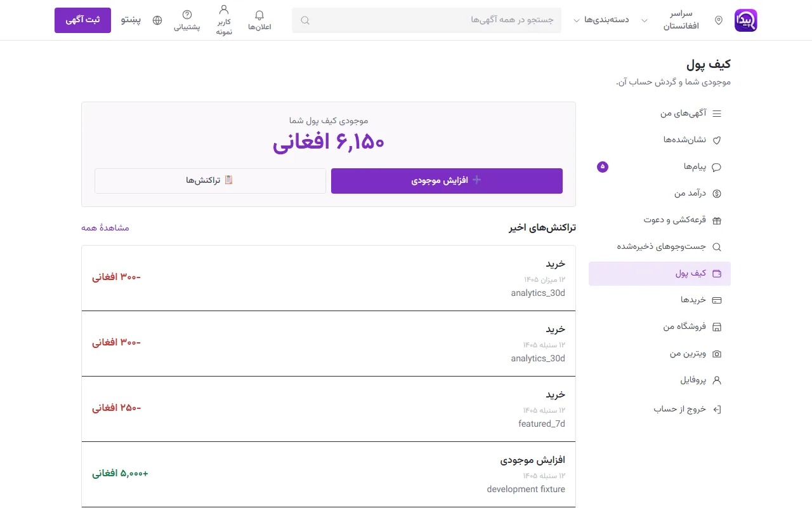Click the list icon beside آگهی‌های من
812x508 pixels.
[x=717, y=114]
